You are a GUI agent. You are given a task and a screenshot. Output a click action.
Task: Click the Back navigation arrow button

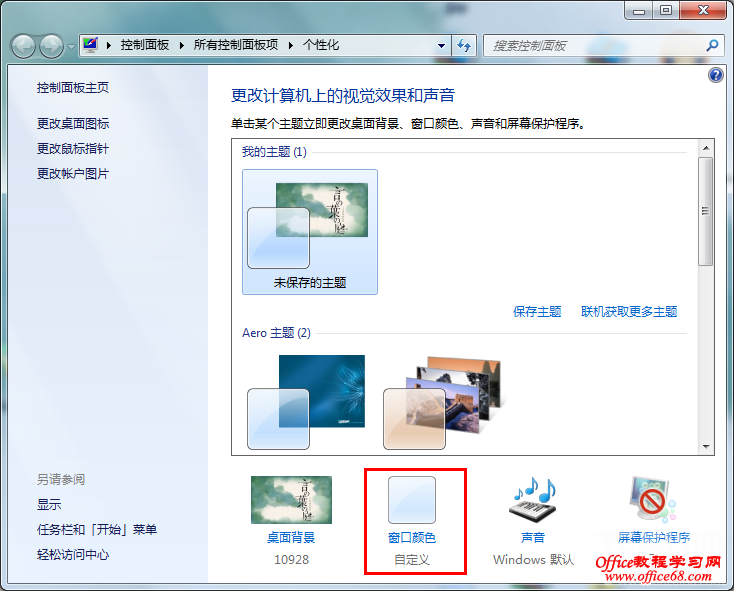(23, 46)
